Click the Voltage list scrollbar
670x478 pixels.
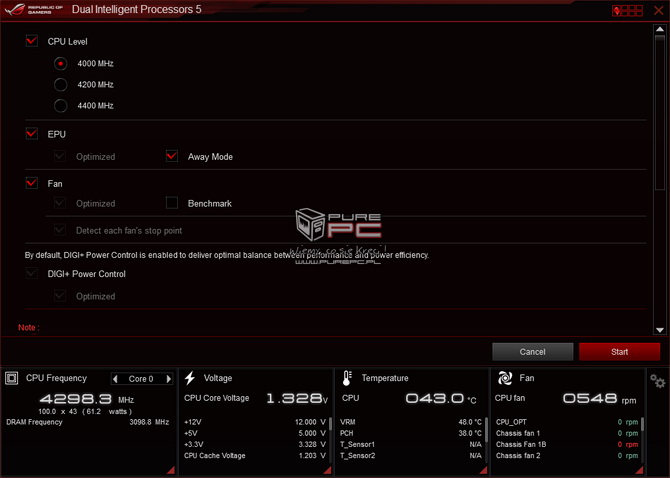tap(330, 424)
